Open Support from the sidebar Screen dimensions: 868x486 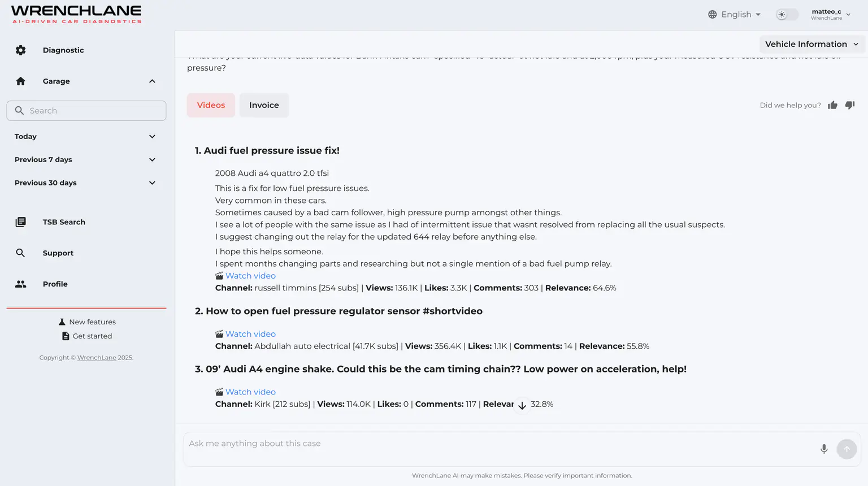coord(58,253)
